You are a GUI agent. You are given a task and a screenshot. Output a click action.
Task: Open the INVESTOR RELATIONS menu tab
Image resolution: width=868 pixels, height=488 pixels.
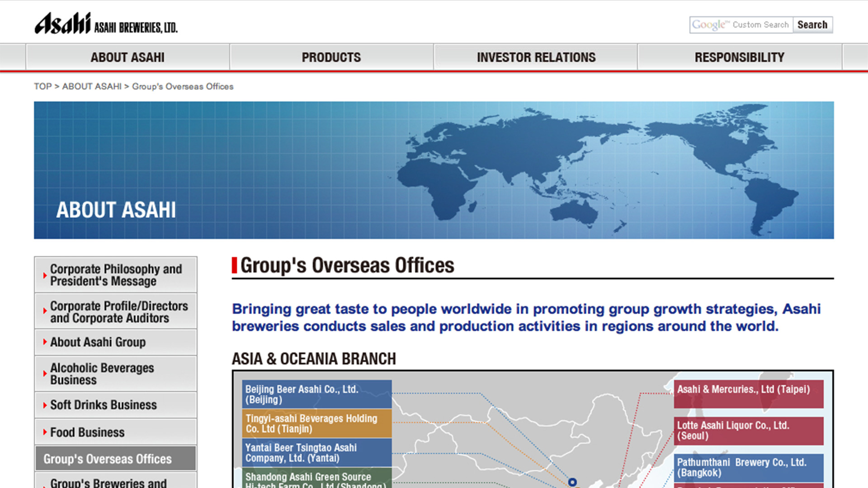pyautogui.click(x=536, y=57)
